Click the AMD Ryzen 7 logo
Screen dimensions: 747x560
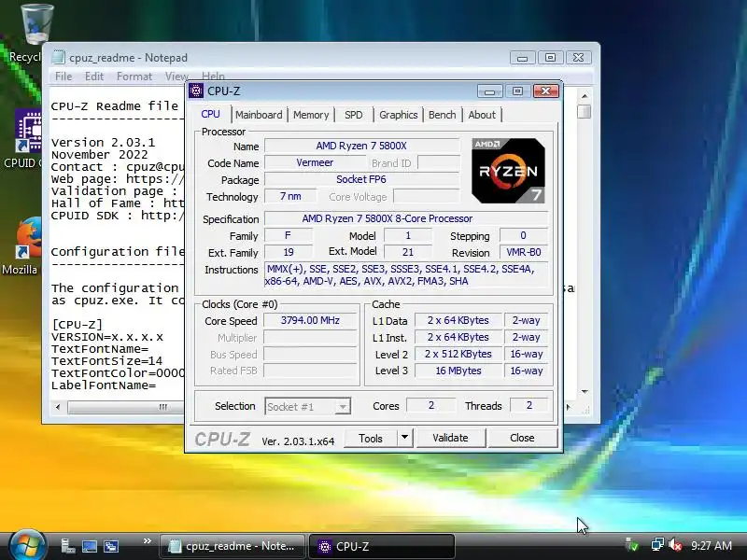click(508, 171)
